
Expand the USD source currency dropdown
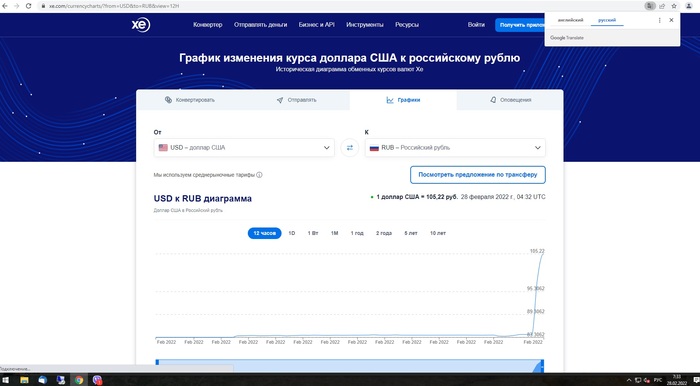(244, 148)
